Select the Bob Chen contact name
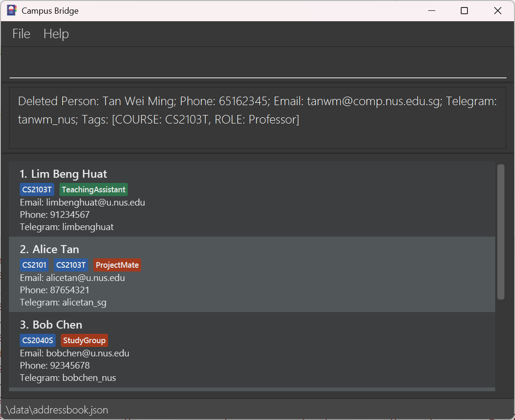The width and height of the screenshot is (515, 420). [x=51, y=325]
